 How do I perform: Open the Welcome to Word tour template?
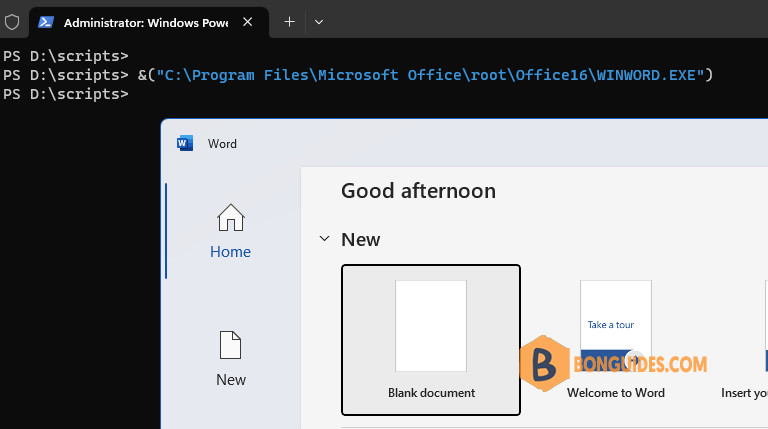click(616, 340)
